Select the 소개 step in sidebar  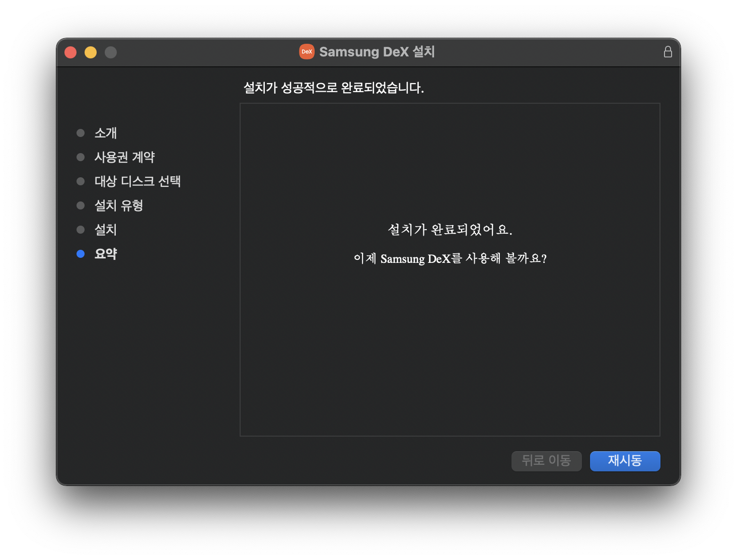pyautogui.click(x=106, y=133)
